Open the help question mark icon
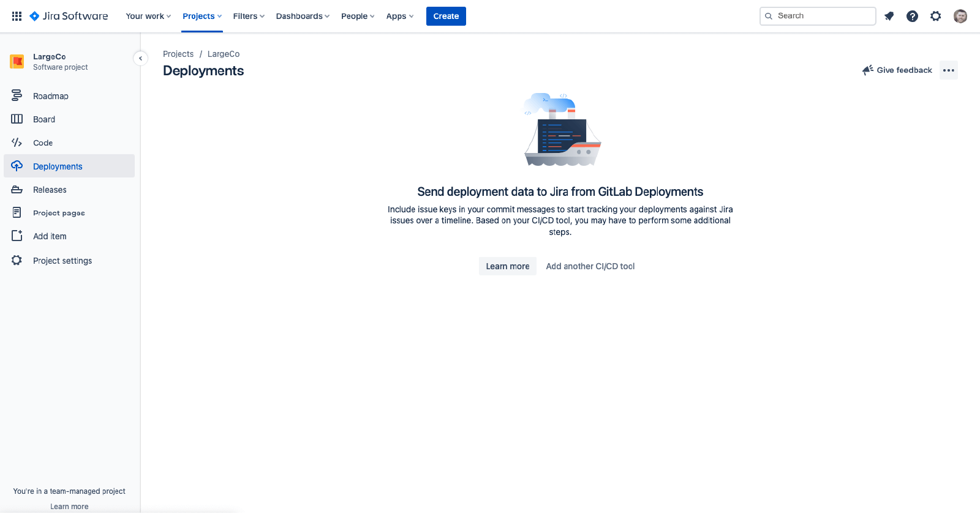The image size is (980, 514). [x=912, y=16]
